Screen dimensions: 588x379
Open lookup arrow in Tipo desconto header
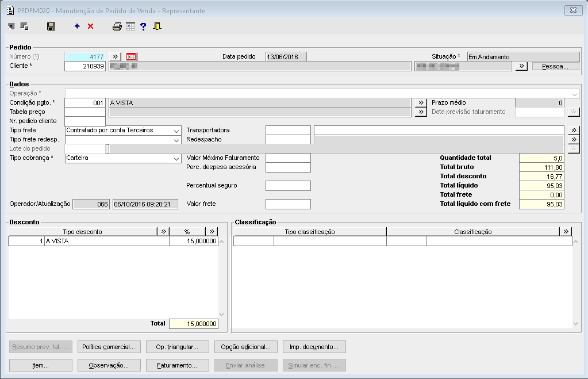[x=163, y=232]
